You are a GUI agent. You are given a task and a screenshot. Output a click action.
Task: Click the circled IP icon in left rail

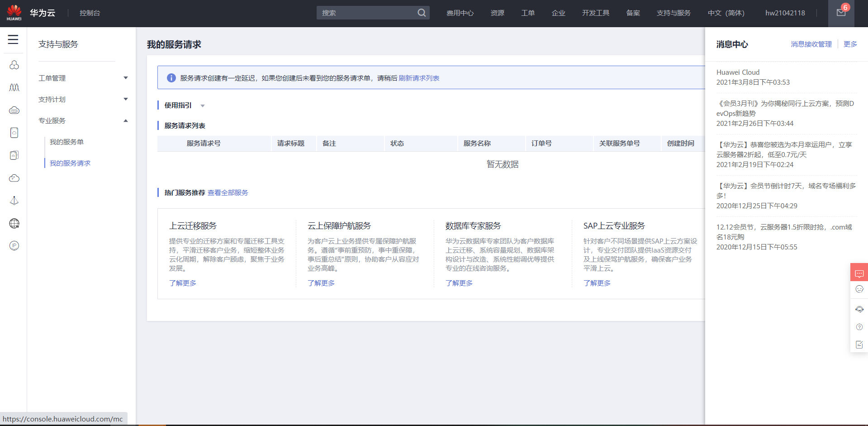(x=14, y=246)
